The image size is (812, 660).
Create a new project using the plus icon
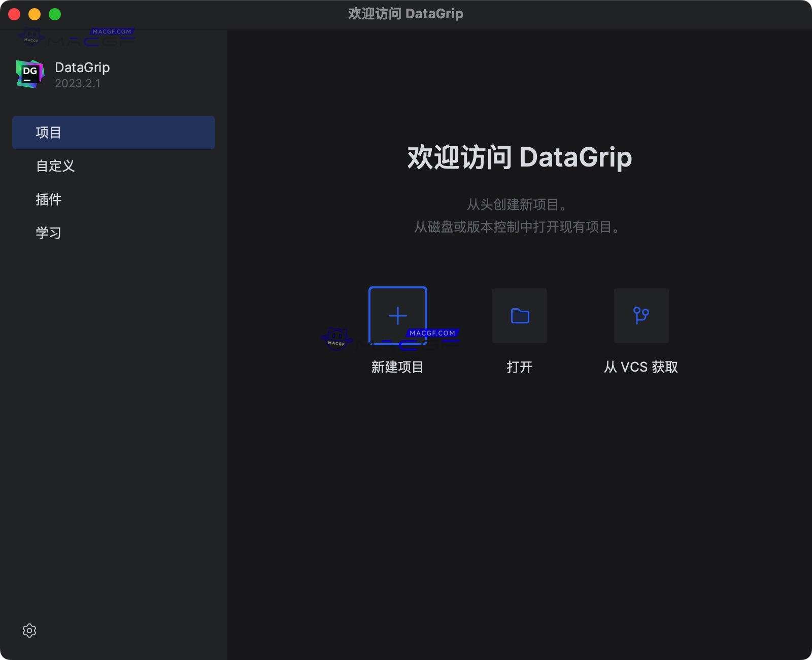click(397, 315)
